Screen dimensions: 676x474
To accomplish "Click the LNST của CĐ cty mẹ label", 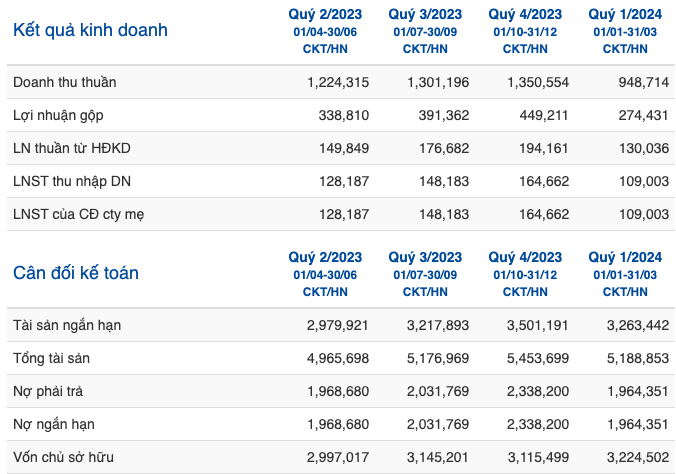I will 78,214.
